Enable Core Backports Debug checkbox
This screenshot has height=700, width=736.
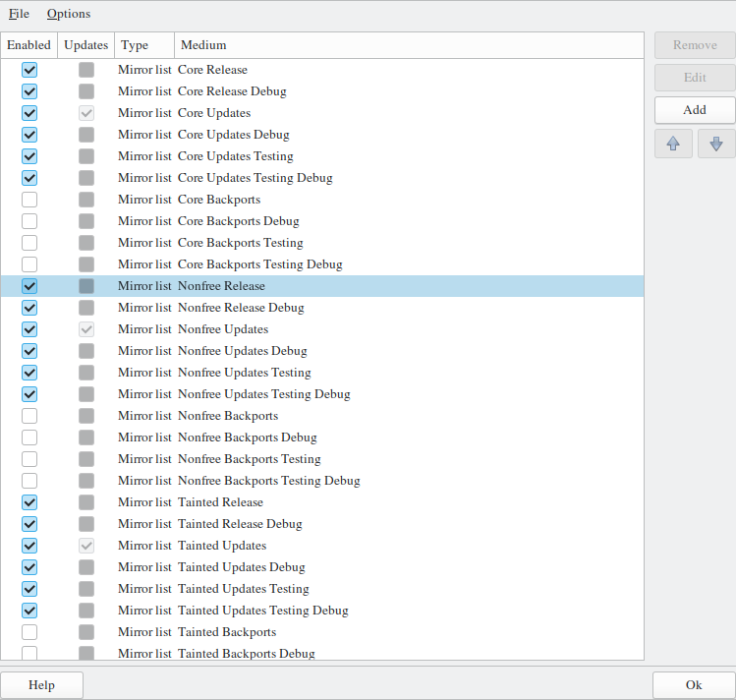coord(29,221)
